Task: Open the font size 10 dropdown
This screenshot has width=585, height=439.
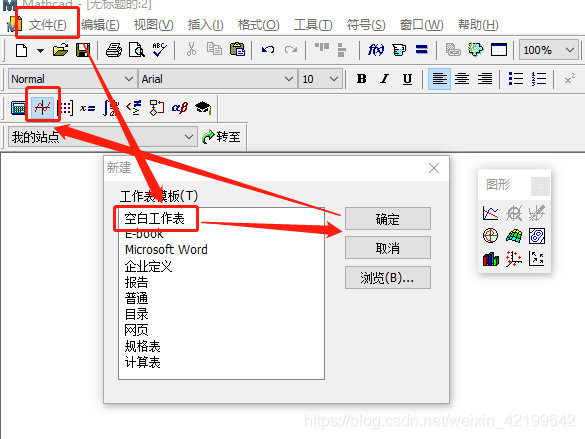Action: pyautogui.click(x=320, y=79)
